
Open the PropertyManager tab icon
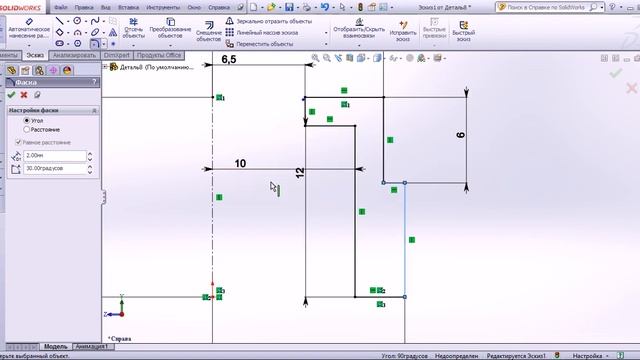point(25,70)
